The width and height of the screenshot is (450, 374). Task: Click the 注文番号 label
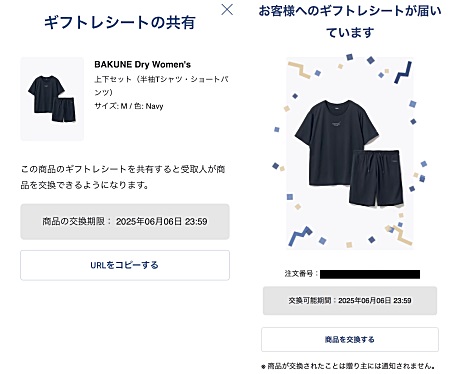[301, 274]
